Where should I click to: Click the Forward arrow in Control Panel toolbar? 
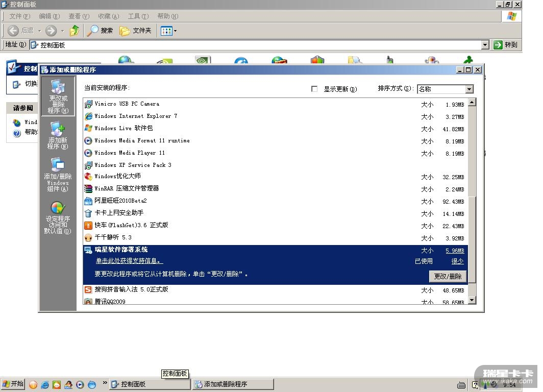(51, 31)
